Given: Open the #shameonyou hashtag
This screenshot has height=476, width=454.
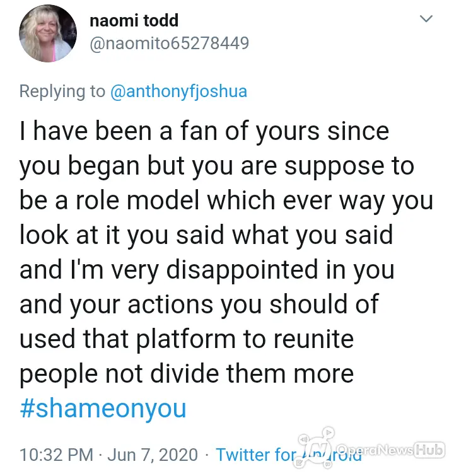Looking at the screenshot, I should coord(103,409).
